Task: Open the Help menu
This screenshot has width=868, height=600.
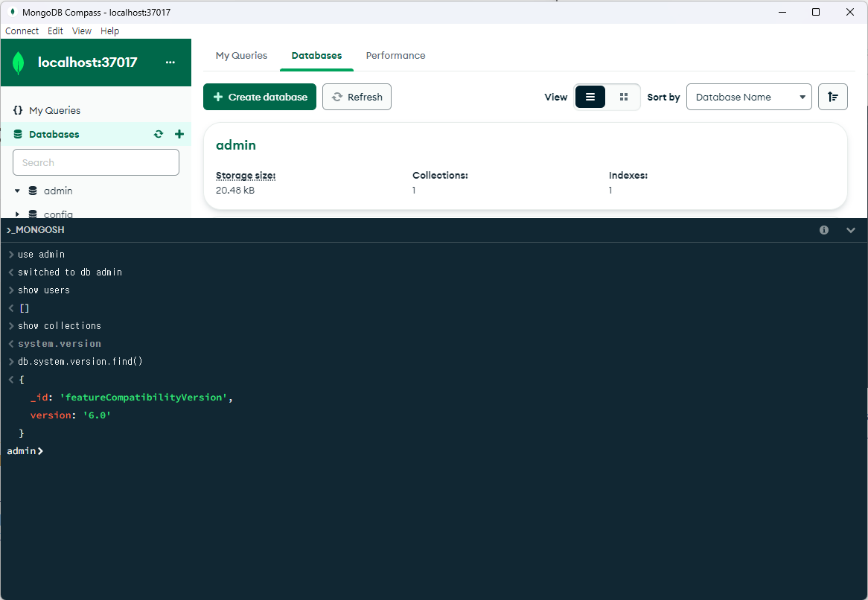Action: (109, 31)
